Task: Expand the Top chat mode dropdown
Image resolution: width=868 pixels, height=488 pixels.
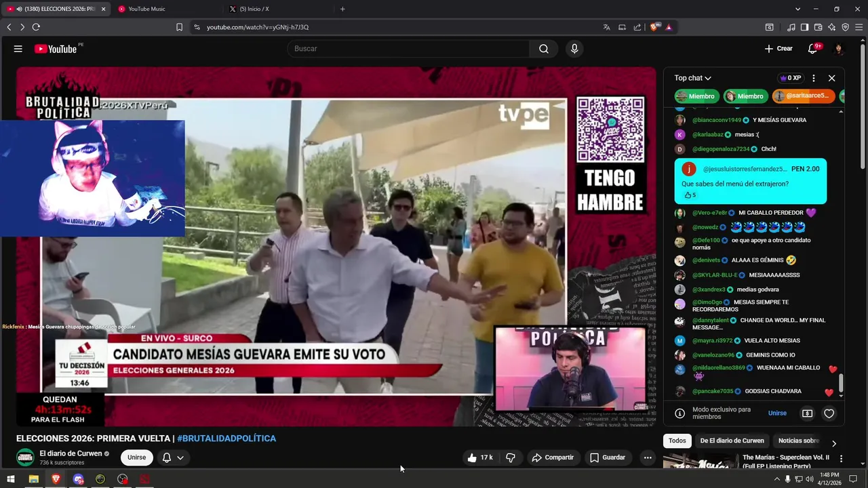Action: pos(692,78)
